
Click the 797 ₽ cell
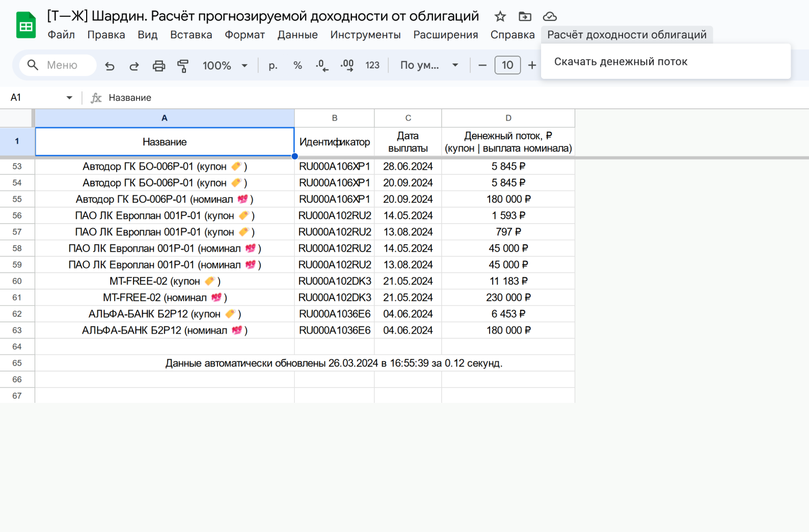509,232
